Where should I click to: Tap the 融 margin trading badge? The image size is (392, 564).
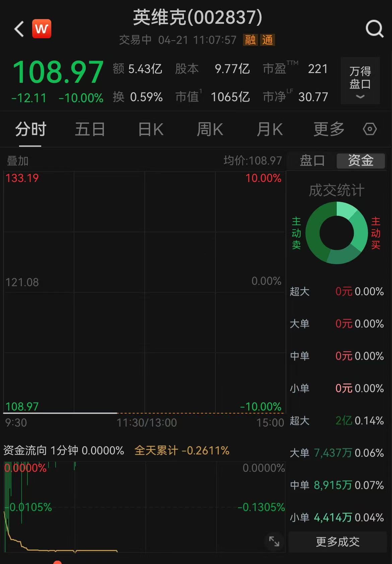coord(250,40)
